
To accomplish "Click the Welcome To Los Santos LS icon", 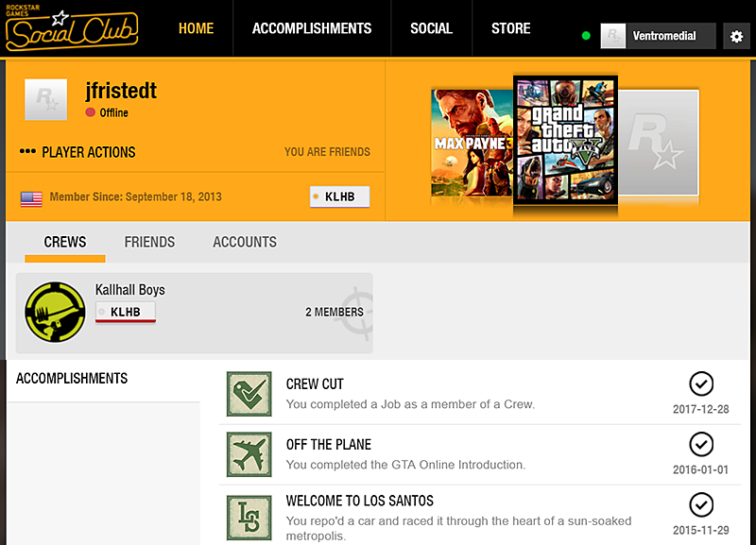I will click(x=249, y=518).
